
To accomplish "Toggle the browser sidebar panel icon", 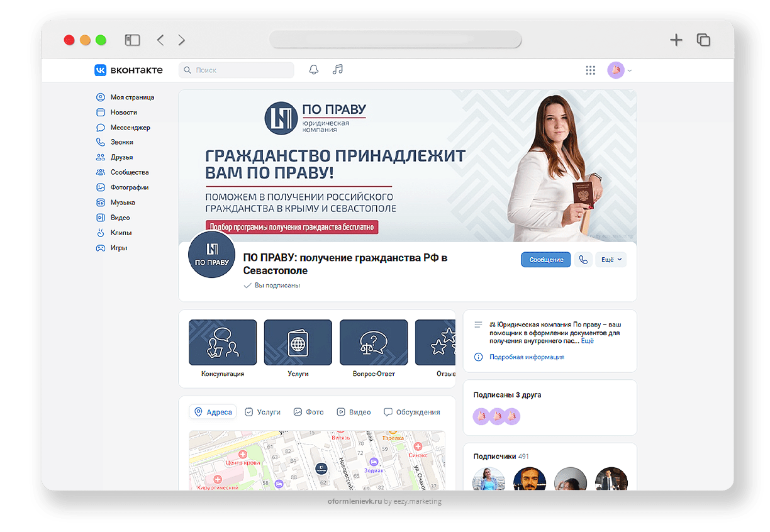I will tap(132, 40).
